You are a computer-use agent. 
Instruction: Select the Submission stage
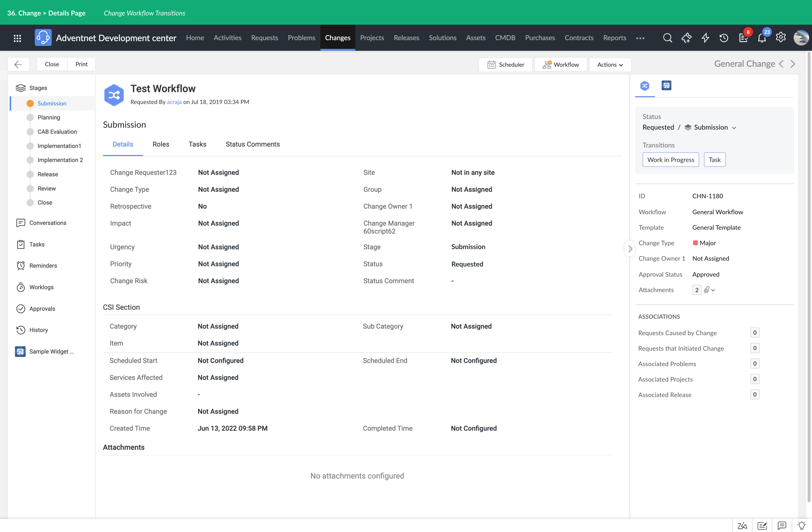52,103
